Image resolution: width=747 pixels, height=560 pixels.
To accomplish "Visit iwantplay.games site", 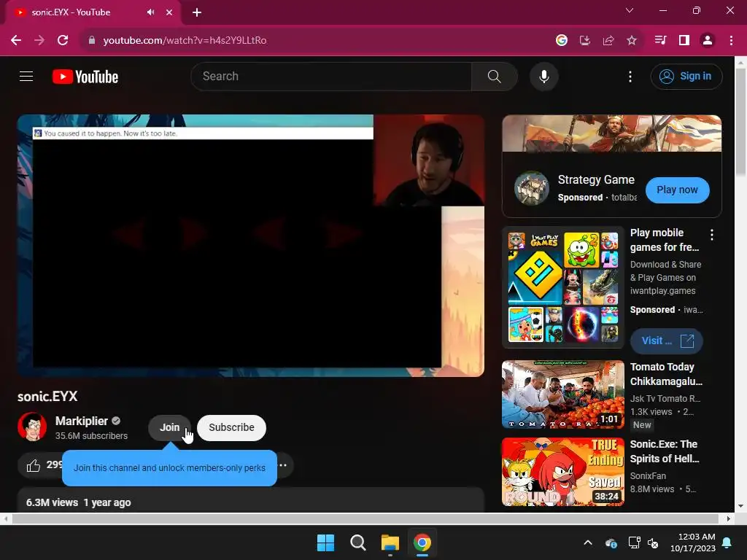I will point(667,341).
